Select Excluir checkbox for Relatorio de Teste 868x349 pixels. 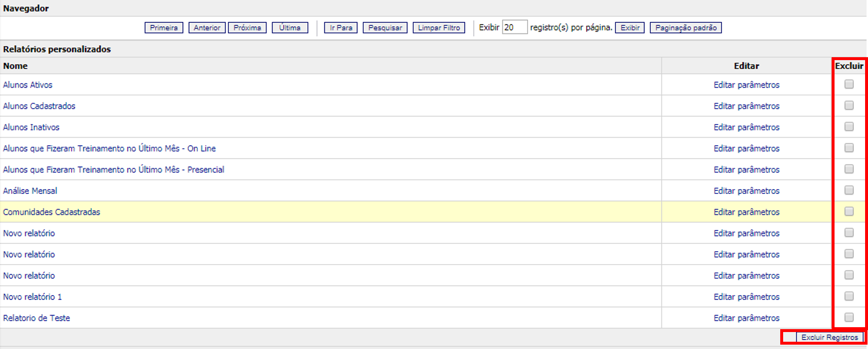point(849,317)
